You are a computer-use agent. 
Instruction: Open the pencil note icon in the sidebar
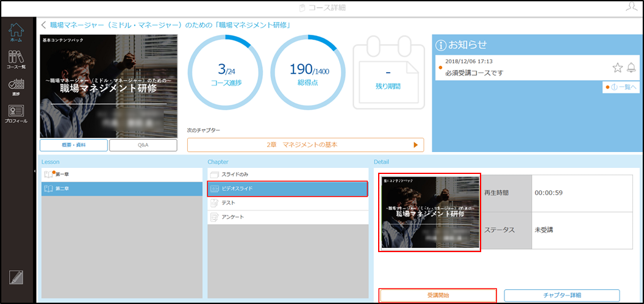point(16,278)
